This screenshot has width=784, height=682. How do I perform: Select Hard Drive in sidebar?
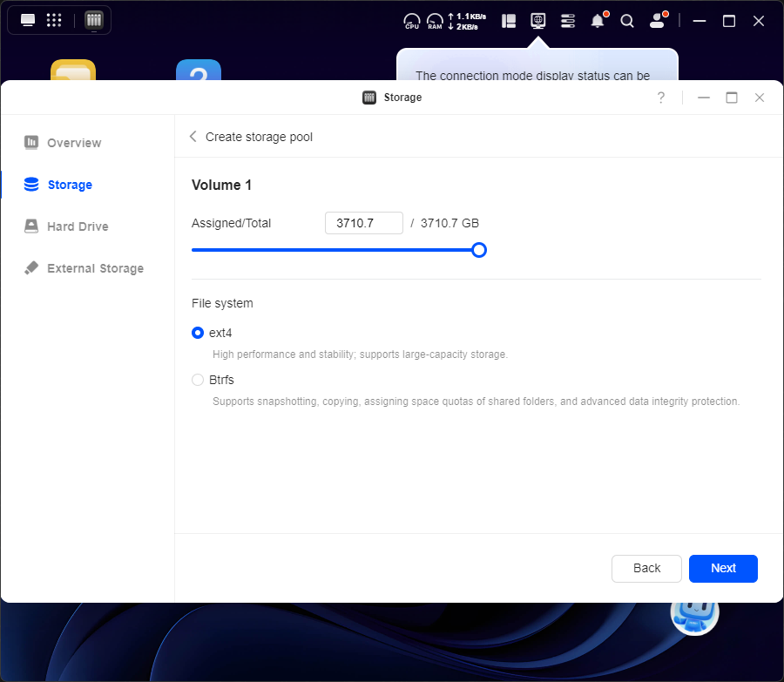[x=78, y=226]
